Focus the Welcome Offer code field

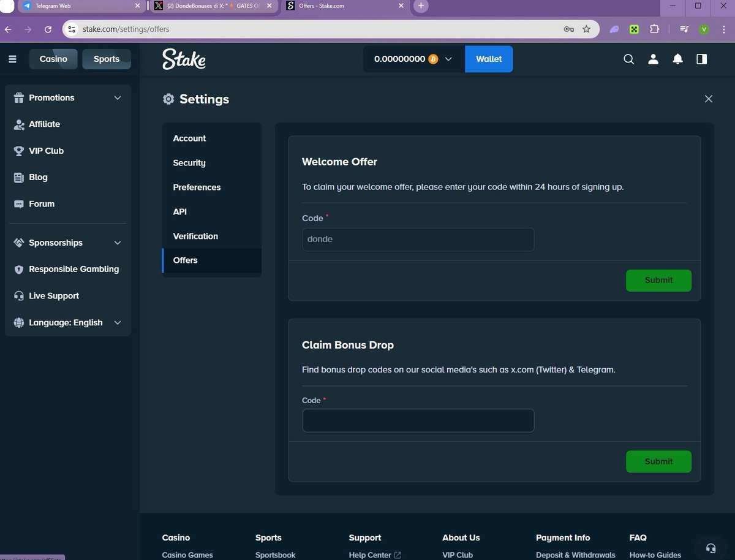[x=418, y=240]
